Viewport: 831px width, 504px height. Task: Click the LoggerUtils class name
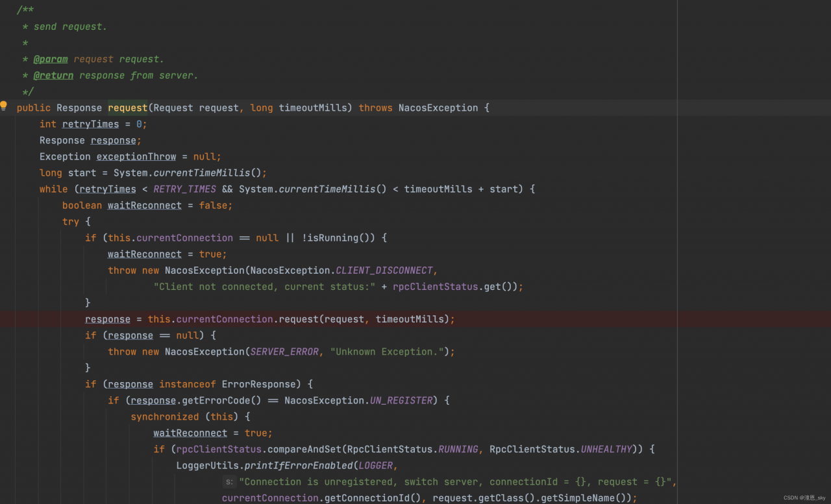pyautogui.click(x=208, y=465)
